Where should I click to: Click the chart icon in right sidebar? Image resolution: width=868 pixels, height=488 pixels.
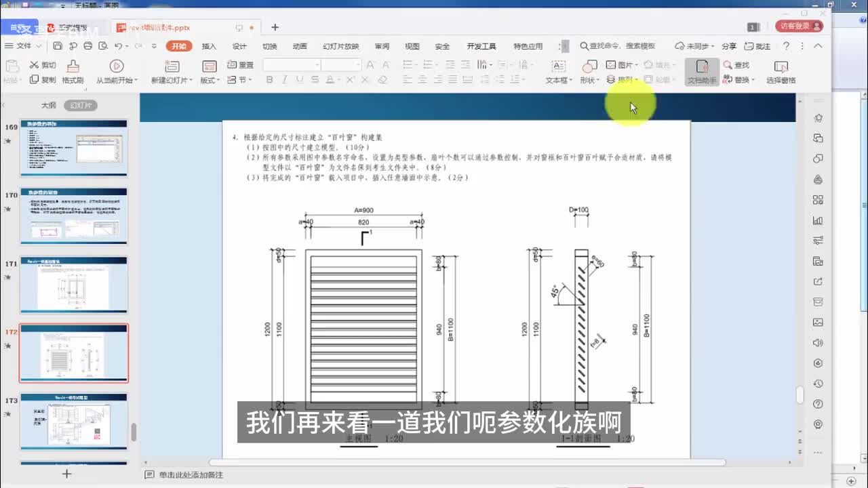(818, 220)
